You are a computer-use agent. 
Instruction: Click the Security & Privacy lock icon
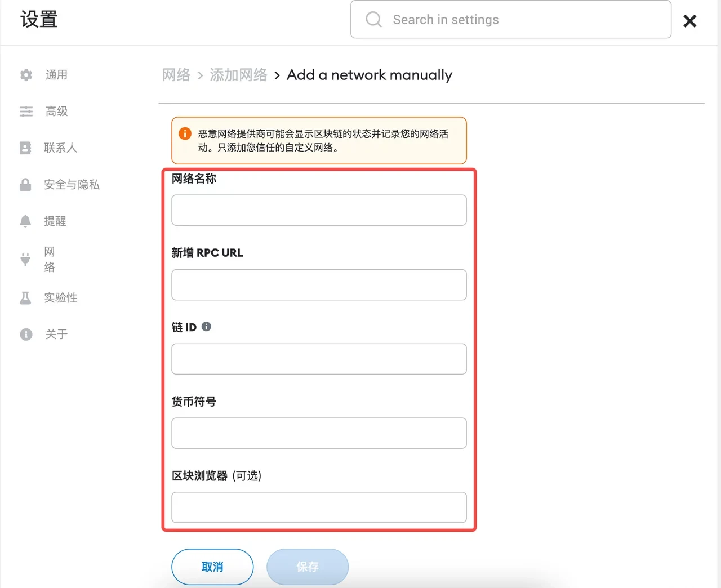click(x=25, y=185)
